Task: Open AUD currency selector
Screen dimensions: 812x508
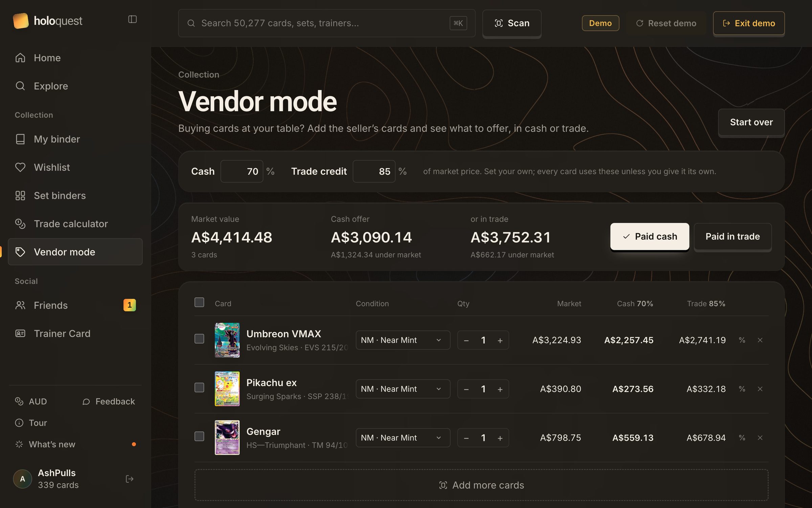Action: (31, 401)
